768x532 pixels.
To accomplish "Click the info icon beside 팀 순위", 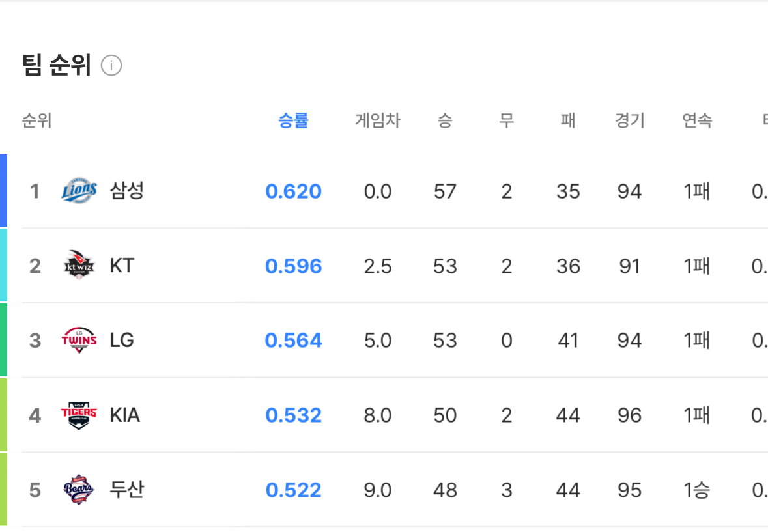I will (x=111, y=65).
